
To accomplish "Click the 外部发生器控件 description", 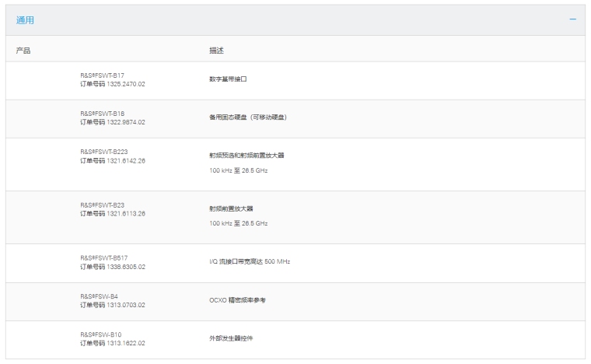I will 231,338.
